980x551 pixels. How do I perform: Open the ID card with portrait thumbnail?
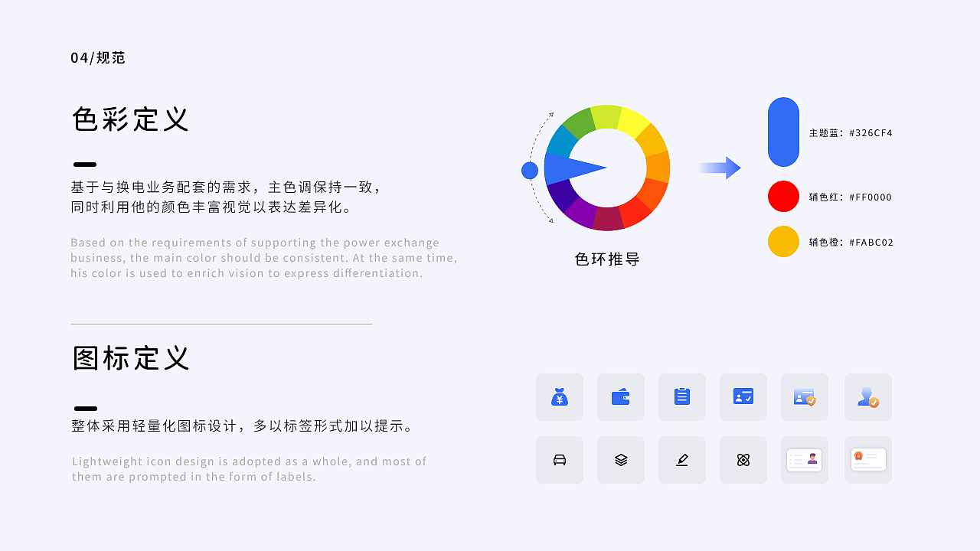(x=805, y=460)
